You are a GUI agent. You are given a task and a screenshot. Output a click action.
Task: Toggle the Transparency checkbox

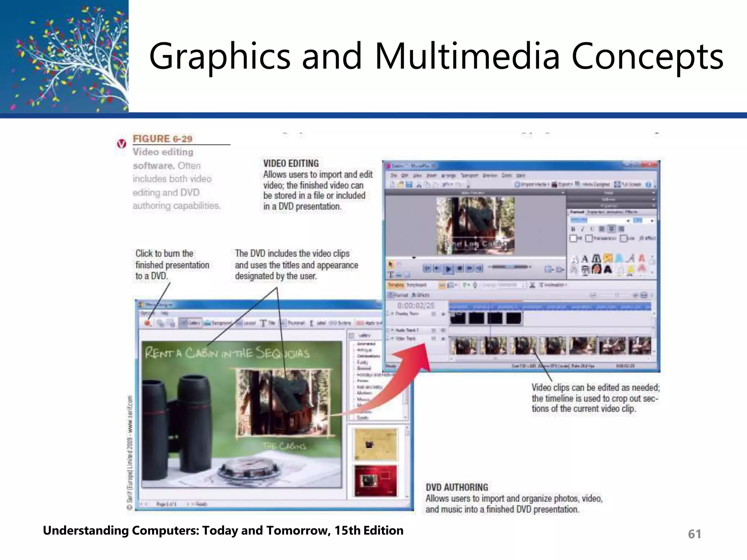coord(589,238)
